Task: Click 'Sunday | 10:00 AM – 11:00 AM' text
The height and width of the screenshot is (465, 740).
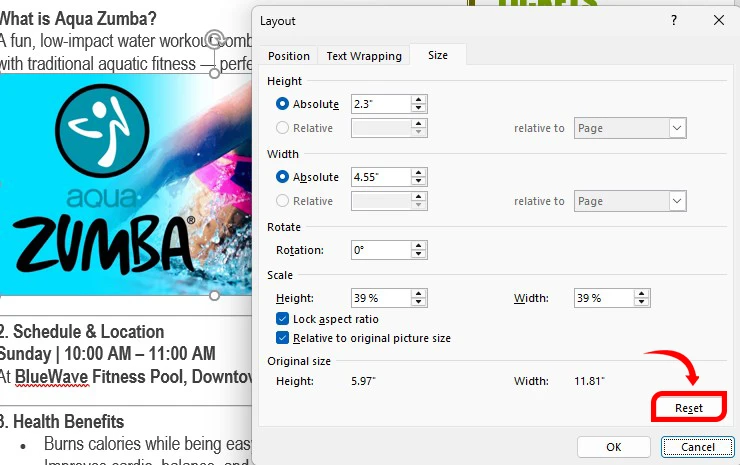Action: tap(108, 354)
